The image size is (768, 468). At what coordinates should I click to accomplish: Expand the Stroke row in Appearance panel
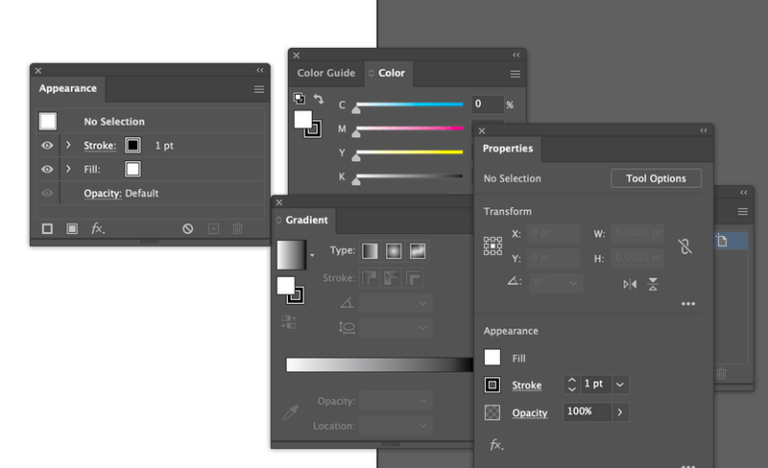[69, 145]
